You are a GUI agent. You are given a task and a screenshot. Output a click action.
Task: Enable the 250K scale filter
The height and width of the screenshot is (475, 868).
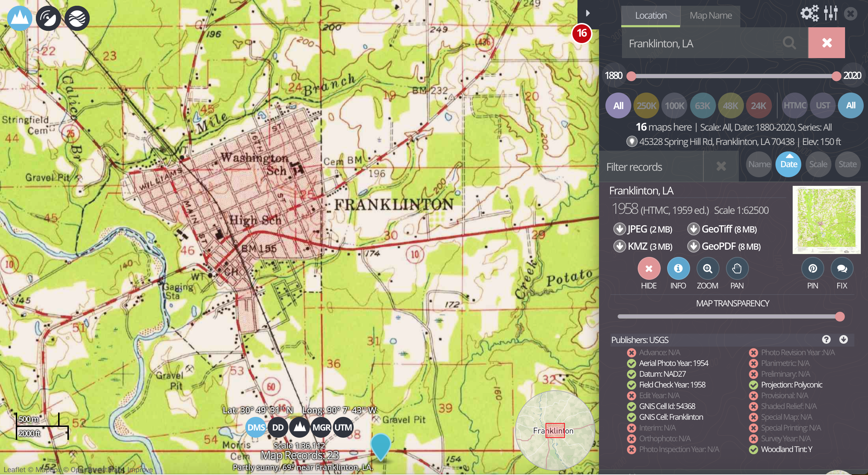(x=646, y=105)
